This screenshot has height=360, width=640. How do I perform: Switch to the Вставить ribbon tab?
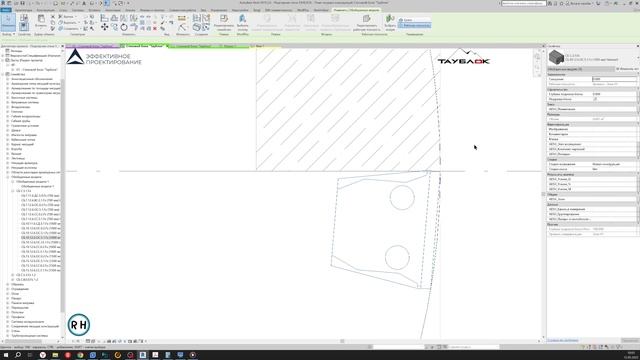[x=94, y=10]
